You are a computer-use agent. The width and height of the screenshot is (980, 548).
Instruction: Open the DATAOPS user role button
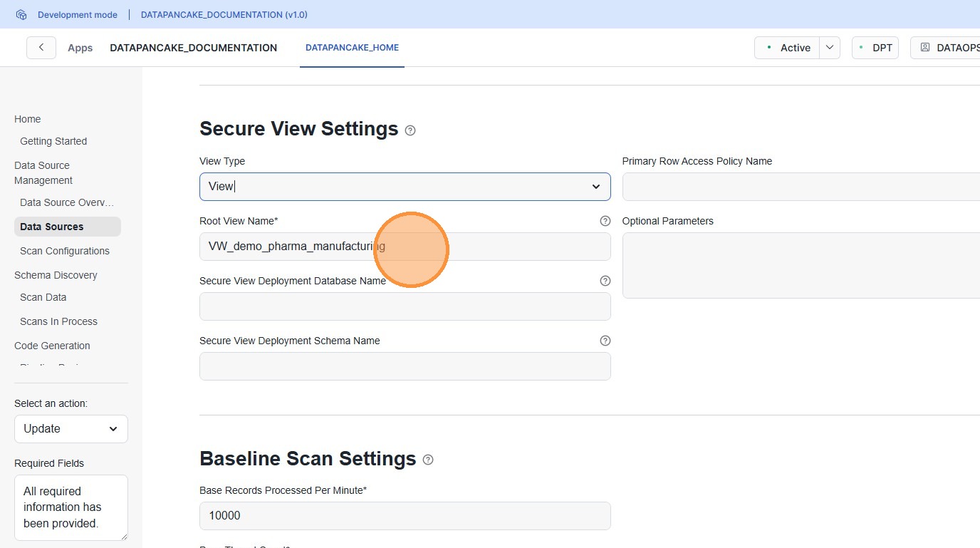coord(947,48)
